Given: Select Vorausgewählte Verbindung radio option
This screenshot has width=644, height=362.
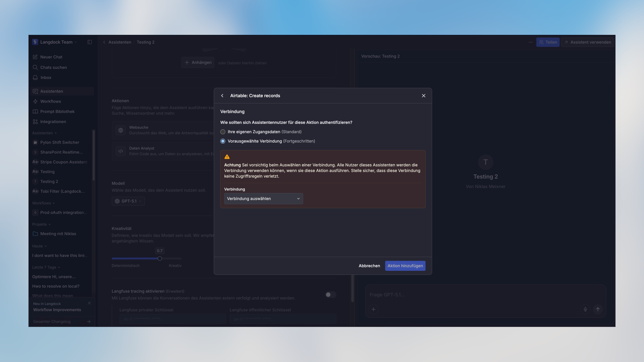Looking at the screenshot, I should point(223,141).
